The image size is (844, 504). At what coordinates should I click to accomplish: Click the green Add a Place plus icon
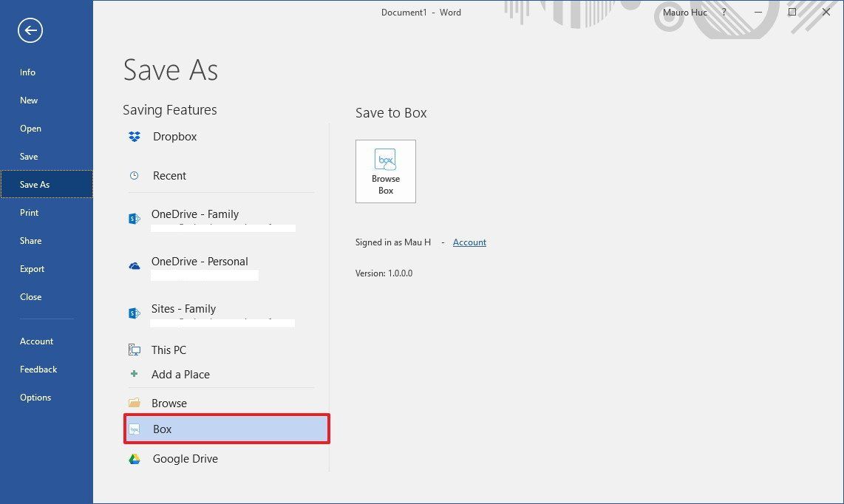click(x=134, y=374)
